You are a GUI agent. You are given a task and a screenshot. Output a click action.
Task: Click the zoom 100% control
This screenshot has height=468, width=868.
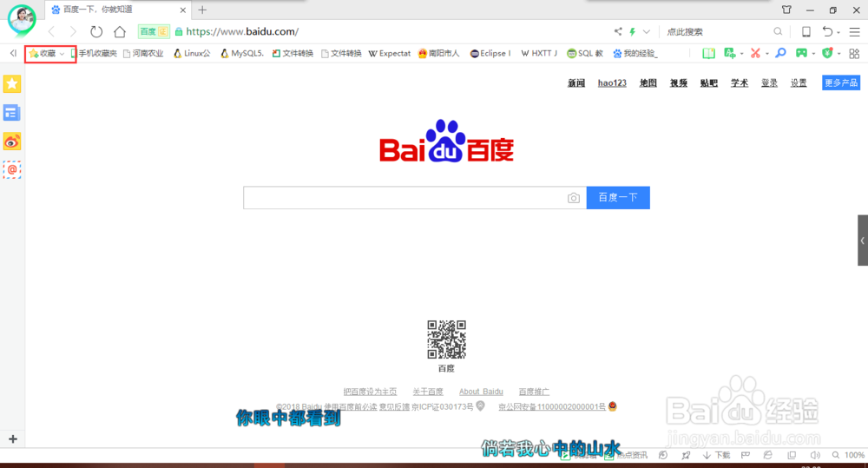tap(848, 455)
